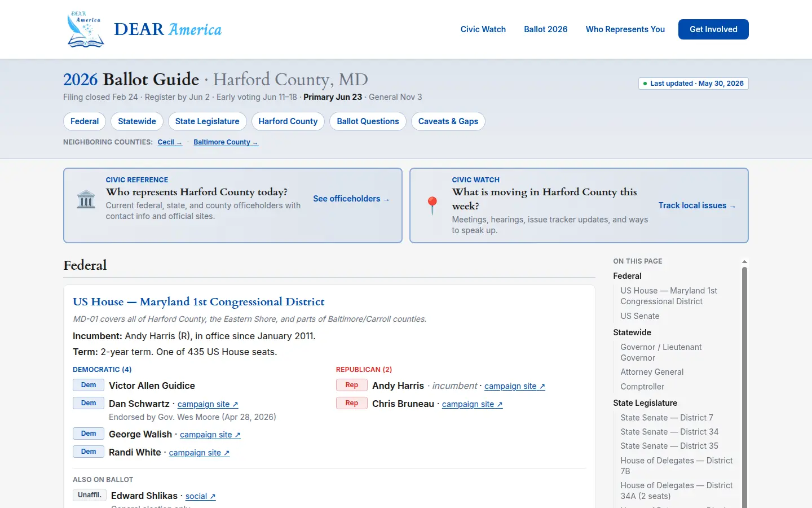Click the Get Involved button

point(713,29)
